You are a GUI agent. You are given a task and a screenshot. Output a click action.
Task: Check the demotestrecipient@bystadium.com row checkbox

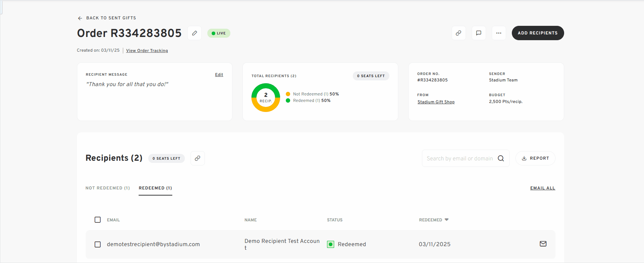coord(97,244)
